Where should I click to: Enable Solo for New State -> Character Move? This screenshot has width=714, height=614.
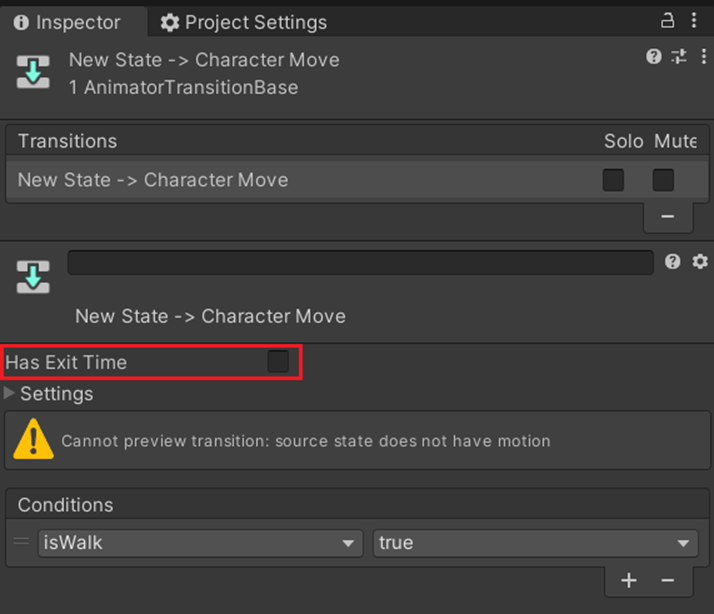tap(613, 180)
